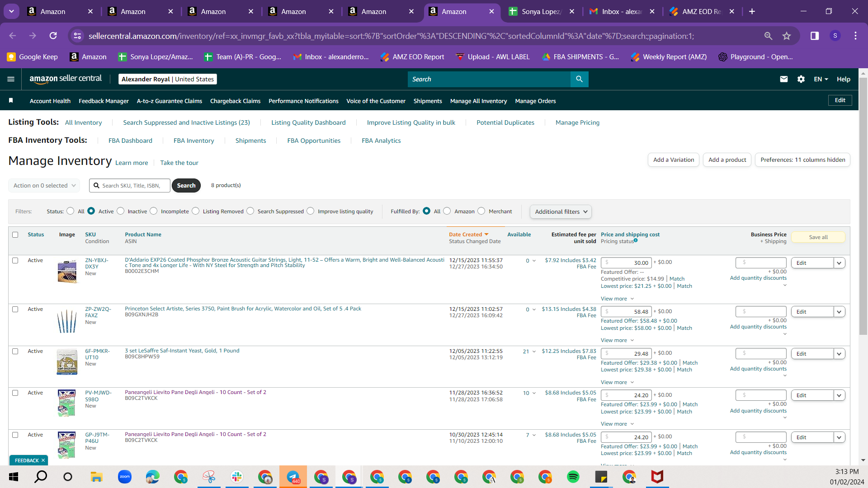Reload the page with the refresh icon
Viewport: 868px width, 488px height.
pyautogui.click(x=53, y=36)
